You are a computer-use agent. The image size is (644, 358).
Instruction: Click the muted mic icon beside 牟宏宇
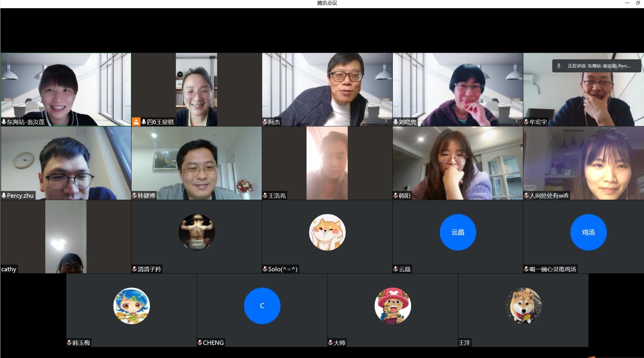(526, 122)
